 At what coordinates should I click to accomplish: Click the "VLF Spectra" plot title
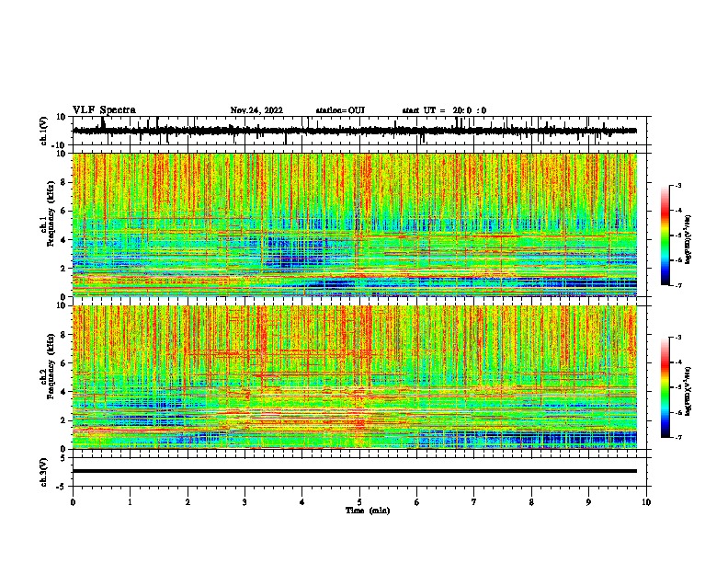tap(104, 110)
